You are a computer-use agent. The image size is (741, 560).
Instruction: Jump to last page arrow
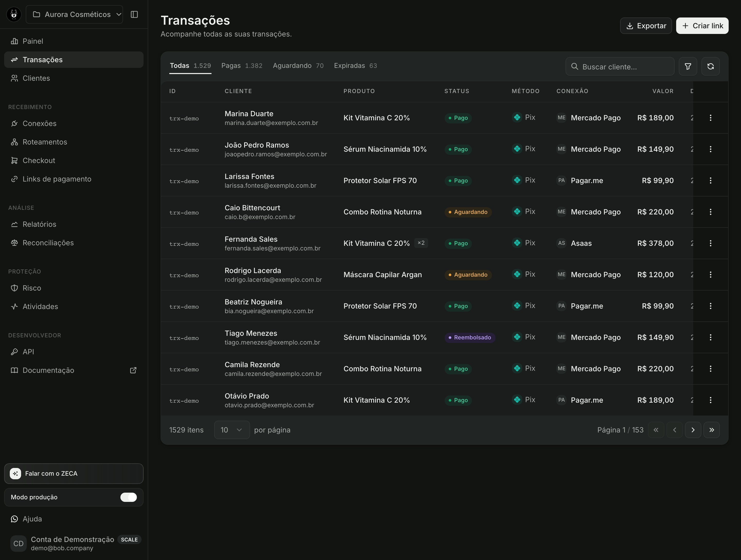711,430
